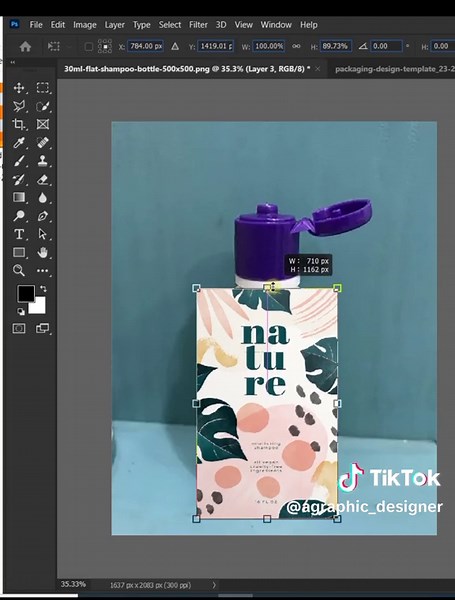Select the Polygonal Lasso tool

19,106
